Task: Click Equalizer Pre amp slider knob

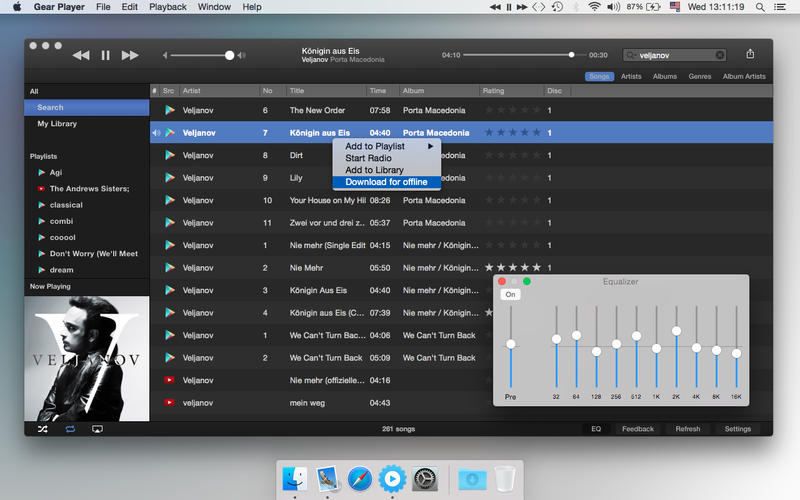Action: click(511, 344)
